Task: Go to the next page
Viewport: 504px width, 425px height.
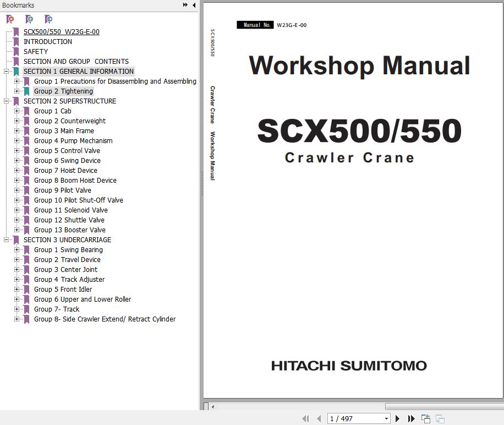Action: (x=397, y=418)
